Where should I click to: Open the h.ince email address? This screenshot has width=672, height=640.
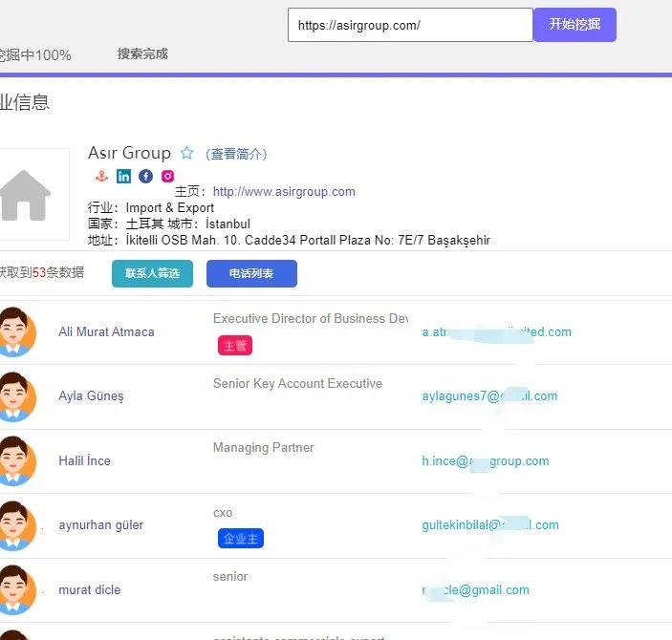coord(486,461)
